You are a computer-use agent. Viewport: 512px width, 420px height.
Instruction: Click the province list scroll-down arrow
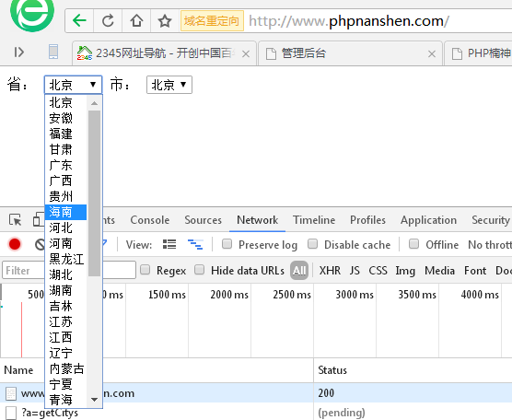point(94,400)
